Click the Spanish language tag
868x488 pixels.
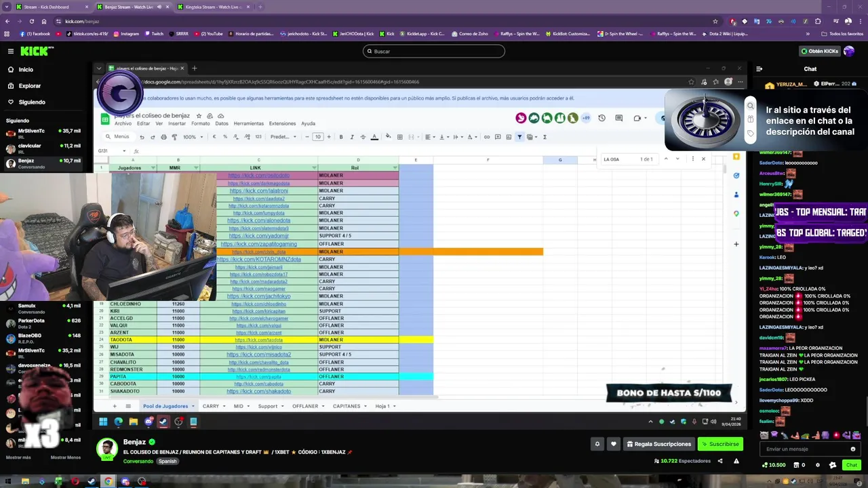(x=167, y=461)
